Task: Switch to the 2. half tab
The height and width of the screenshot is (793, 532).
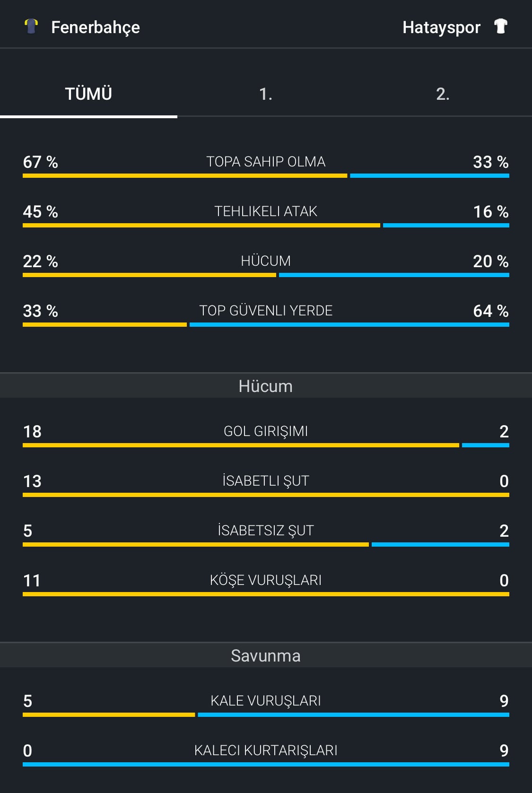Action: click(x=443, y=94)
